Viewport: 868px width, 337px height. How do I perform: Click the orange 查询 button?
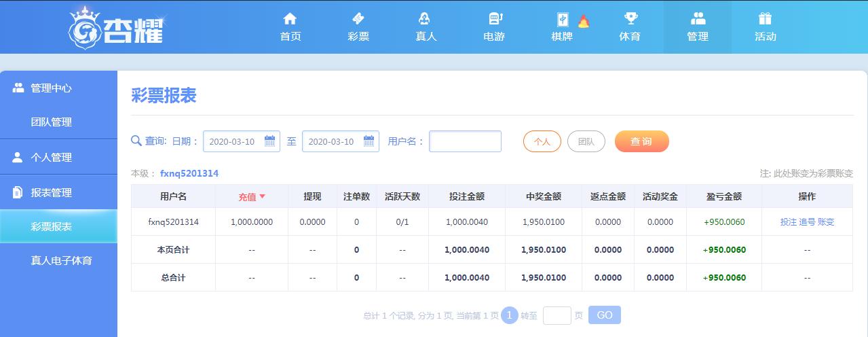[x=642, y=141]
